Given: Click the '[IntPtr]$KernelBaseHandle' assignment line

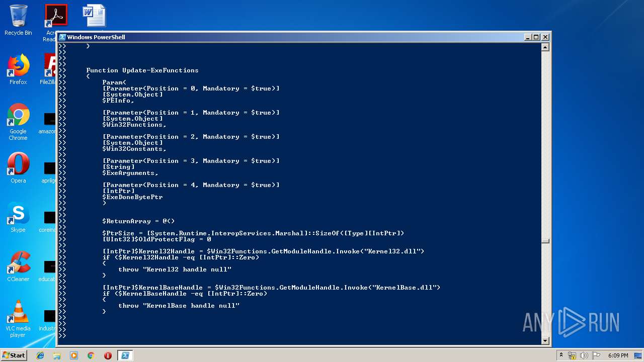Looking at the screenshot, I should (271, 288).
